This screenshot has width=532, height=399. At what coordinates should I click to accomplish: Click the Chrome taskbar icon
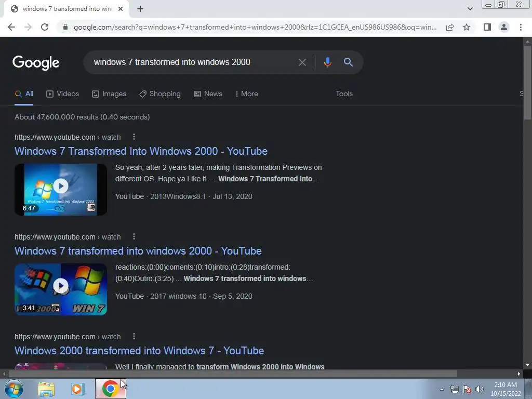(x=110, y=389)
